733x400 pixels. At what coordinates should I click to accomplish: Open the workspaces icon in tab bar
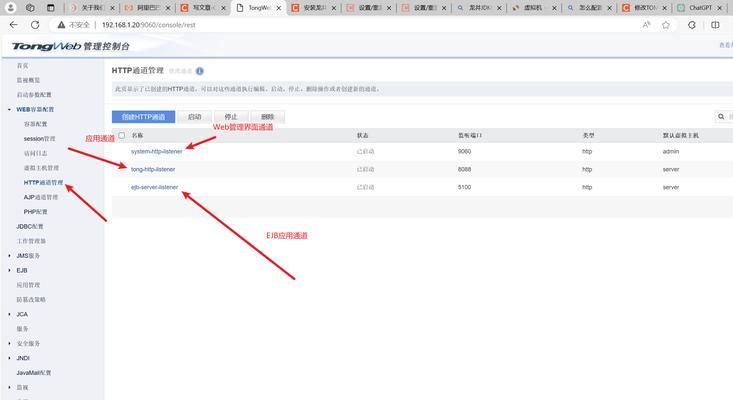coord(30,7)
